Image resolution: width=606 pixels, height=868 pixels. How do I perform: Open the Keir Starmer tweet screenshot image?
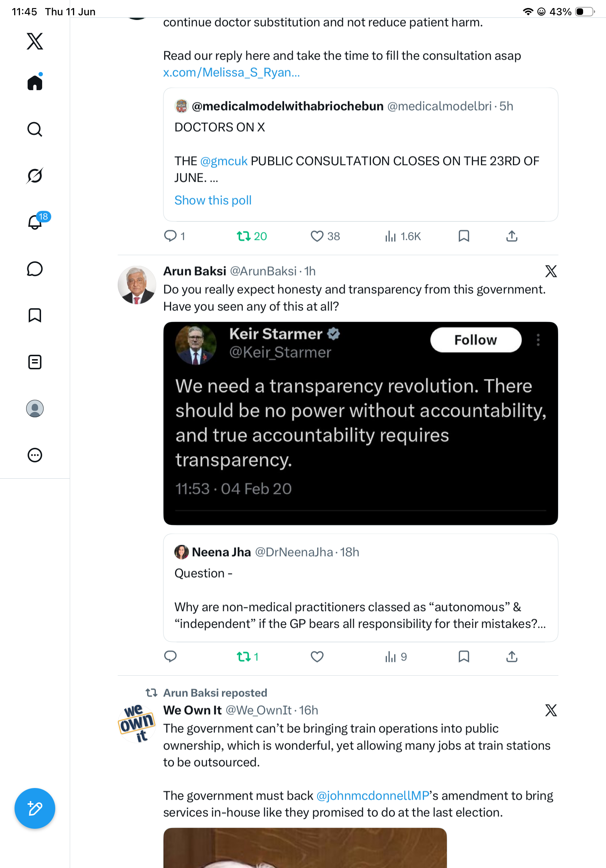[360, 423]
